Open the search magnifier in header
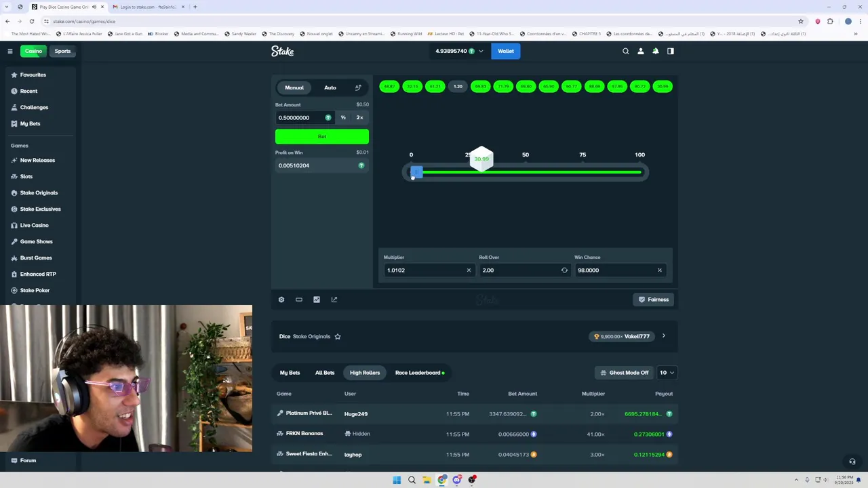The width and height of the screenshot is (868, 488). pos(626,51)
